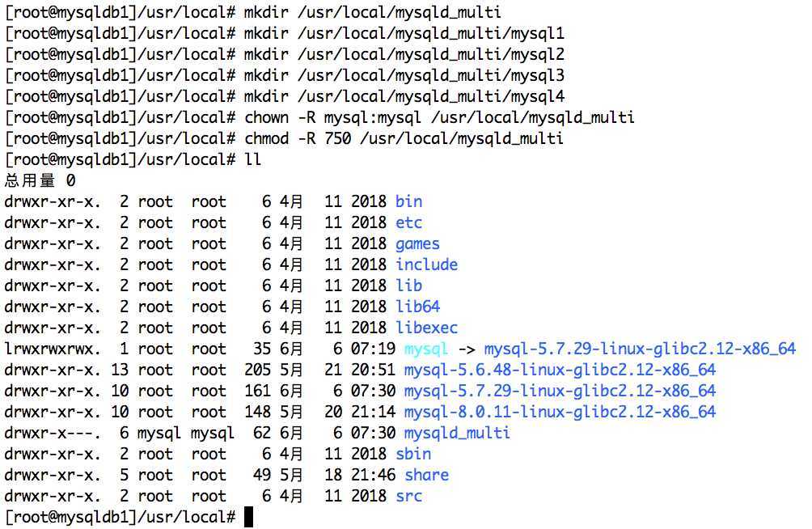
Task: Click the libexec directory entry
Action: click(x=427, y=328)
